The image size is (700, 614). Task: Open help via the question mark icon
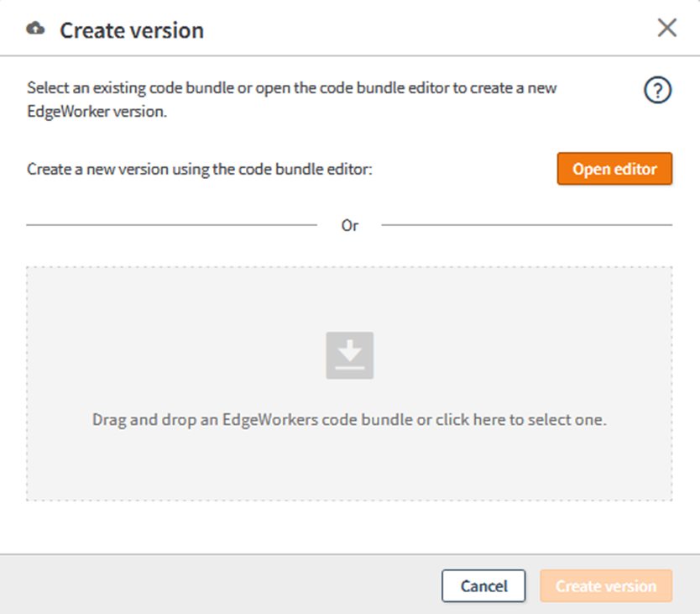(657, 91)
